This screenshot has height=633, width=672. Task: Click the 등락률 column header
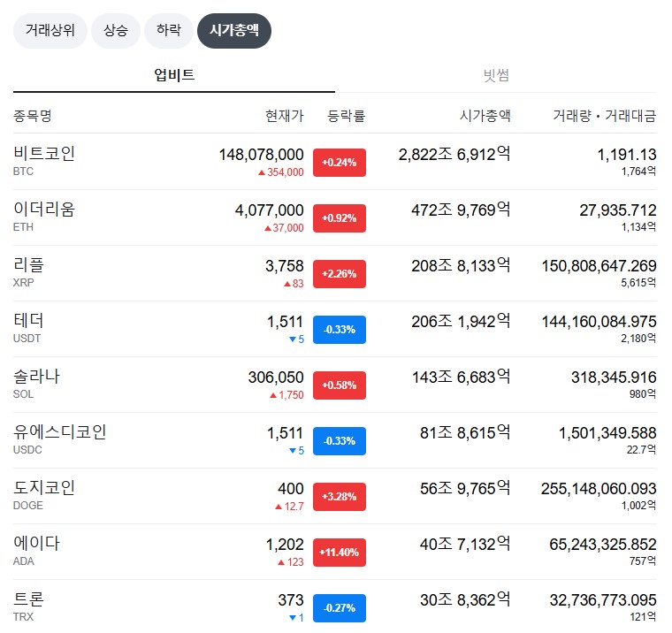[x=347, y=115]
